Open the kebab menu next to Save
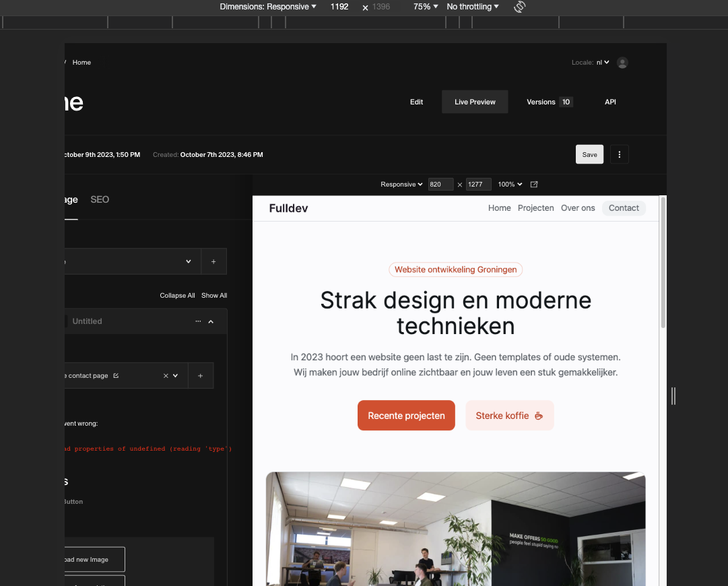The width and height of the screenshot is (728, 586). 619,154
